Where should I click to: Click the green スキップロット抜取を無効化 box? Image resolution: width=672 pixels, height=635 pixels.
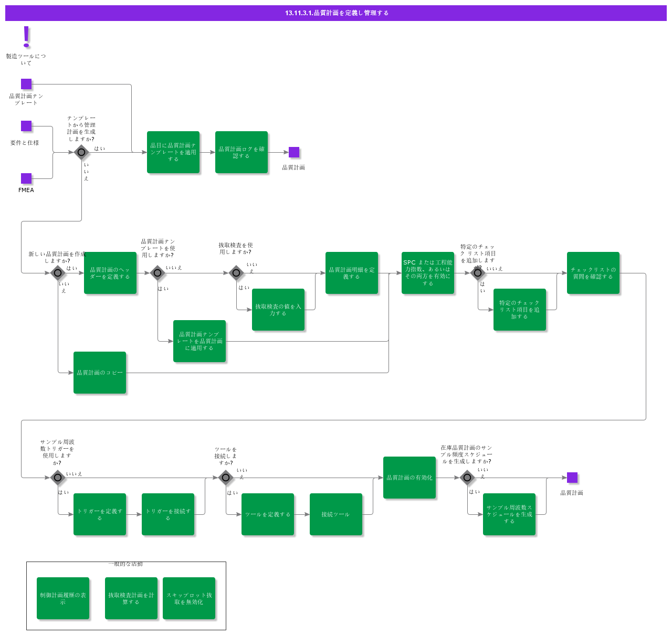click(x=189, y=598)
